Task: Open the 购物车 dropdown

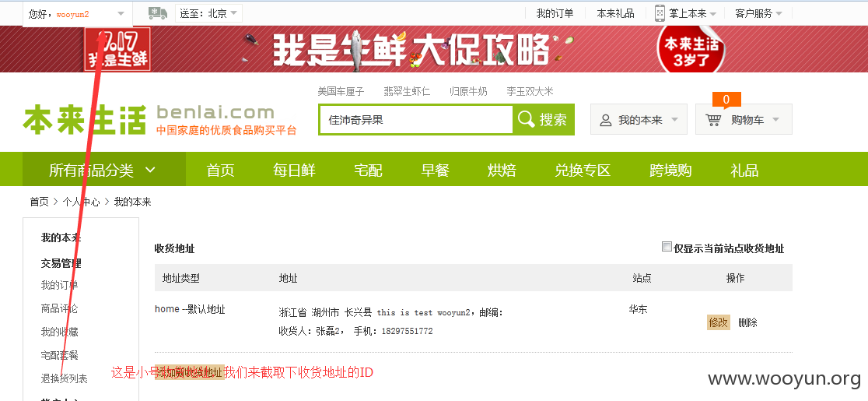Action: tap(744, 119)
